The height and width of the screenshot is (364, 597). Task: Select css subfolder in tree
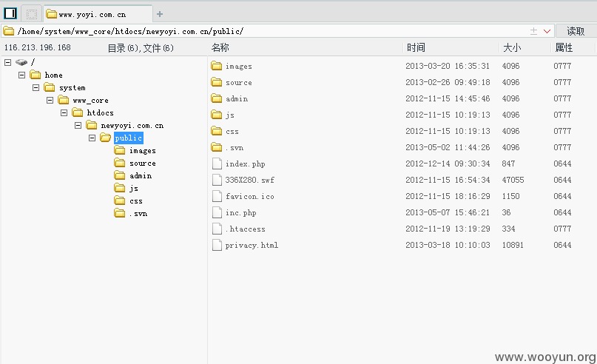(x=136, y=201)
